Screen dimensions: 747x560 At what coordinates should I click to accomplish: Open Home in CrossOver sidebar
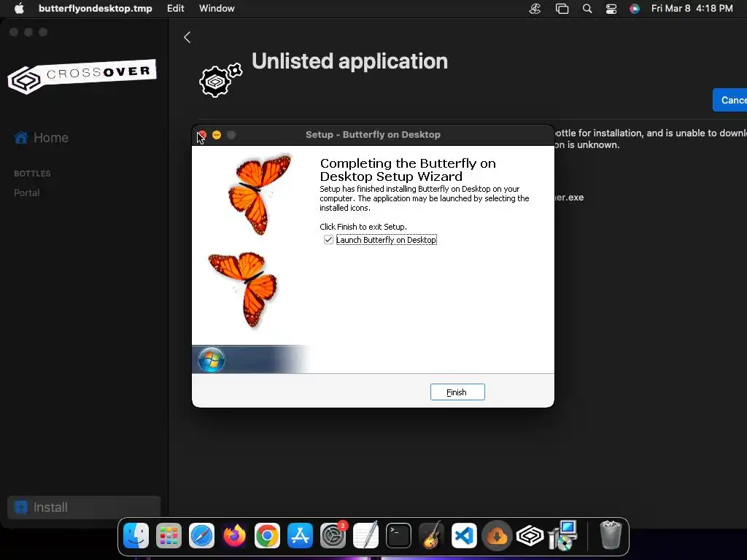[42, 138]
